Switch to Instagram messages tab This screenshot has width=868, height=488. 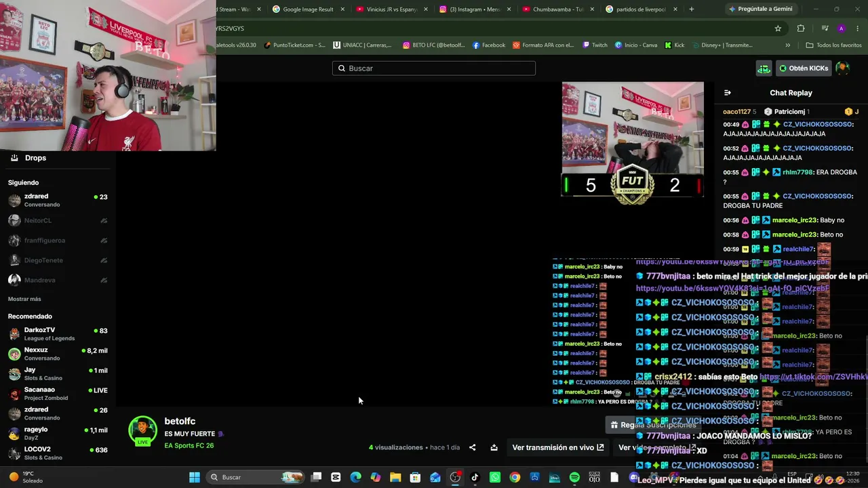(x=475, y=9)
